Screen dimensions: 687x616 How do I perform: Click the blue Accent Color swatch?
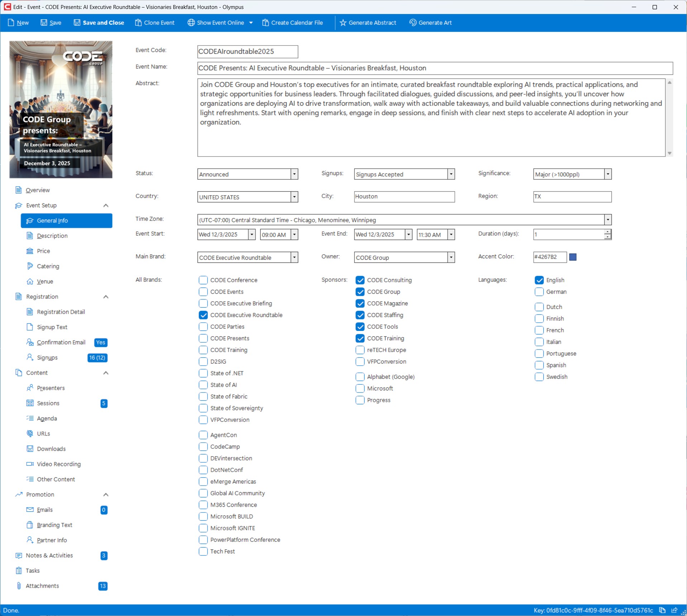coord(573,257)
